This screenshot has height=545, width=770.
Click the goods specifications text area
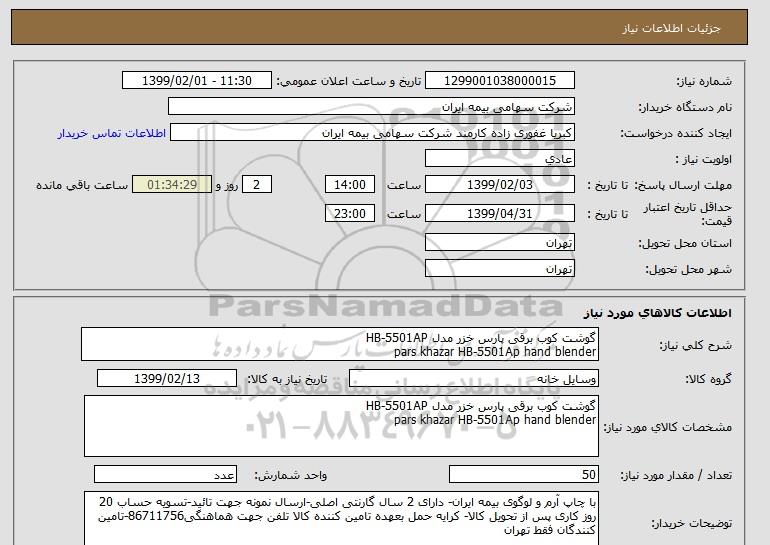coord(341,426)
